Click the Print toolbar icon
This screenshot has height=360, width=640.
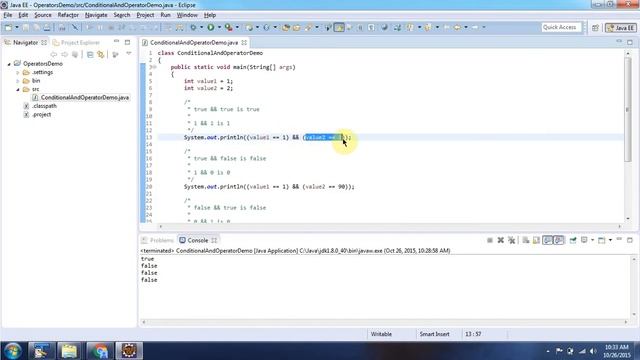point(47,27)
